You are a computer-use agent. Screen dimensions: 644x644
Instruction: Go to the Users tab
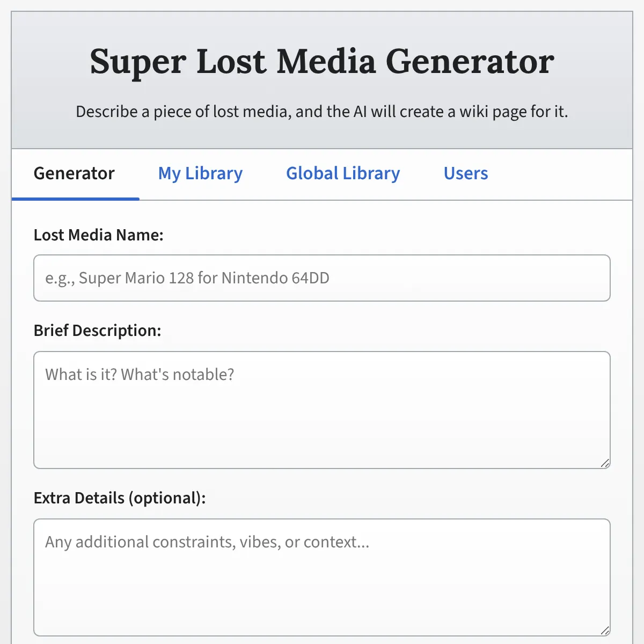466,174
